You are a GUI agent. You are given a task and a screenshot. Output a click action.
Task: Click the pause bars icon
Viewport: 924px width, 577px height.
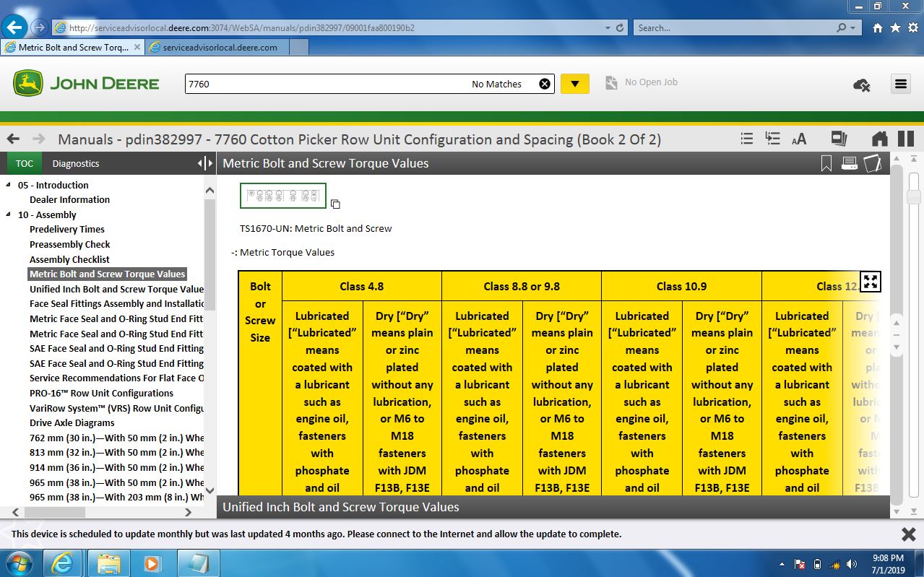pyautogui.click(x=906, y=139)
